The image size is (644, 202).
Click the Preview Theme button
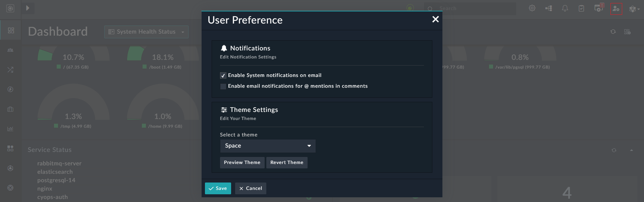click(x=242, y=162)
